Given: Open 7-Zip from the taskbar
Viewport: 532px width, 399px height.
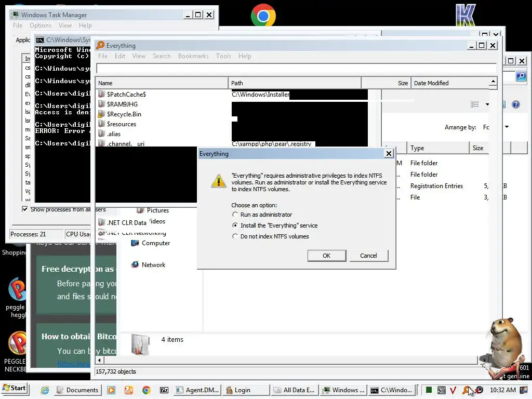Looking at the screenshot, I should 164,390.
